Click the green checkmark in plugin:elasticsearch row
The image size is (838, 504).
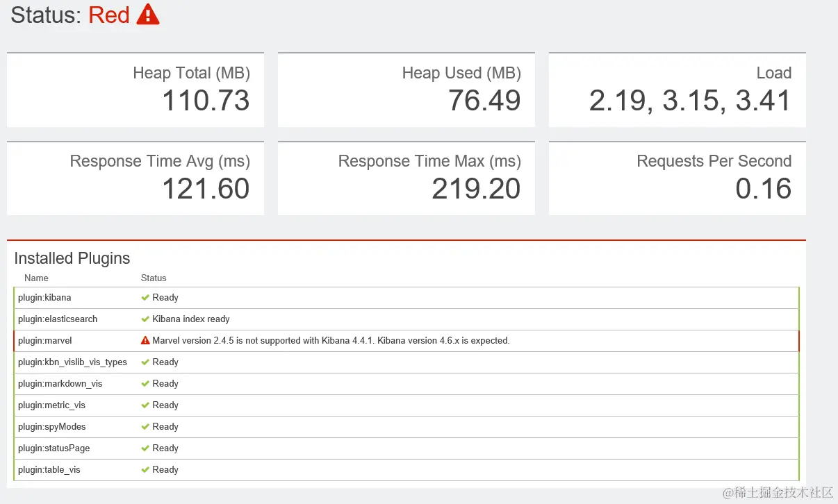tap(145, 319)
